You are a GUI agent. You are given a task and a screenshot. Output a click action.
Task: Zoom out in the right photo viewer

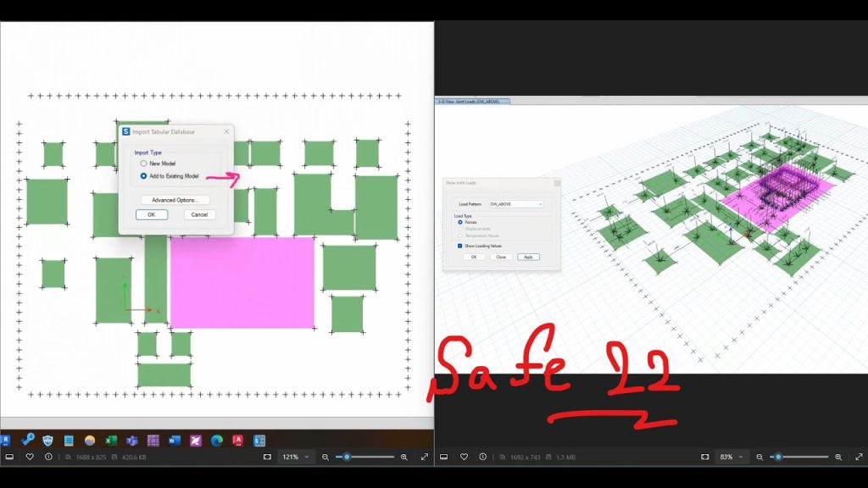(759, 457)
